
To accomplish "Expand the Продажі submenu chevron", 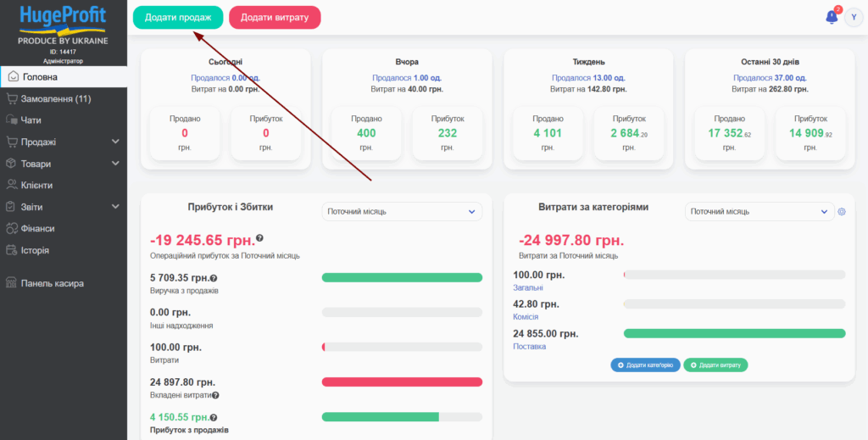I will 115,142.
